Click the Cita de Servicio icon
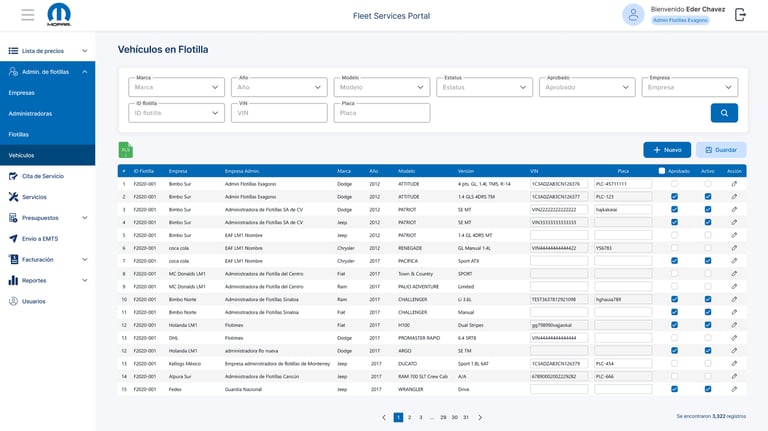768x431 pixels. (x=13, y=176)
